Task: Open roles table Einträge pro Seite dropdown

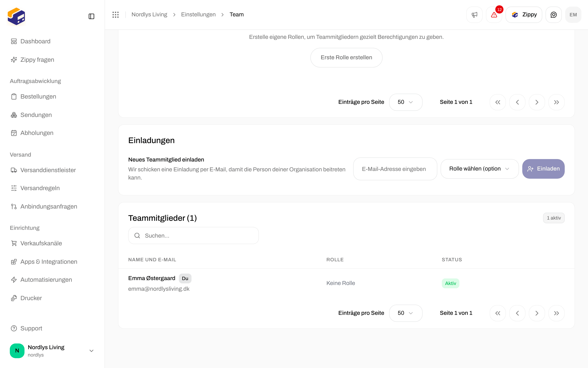Action: click(405, 102)
